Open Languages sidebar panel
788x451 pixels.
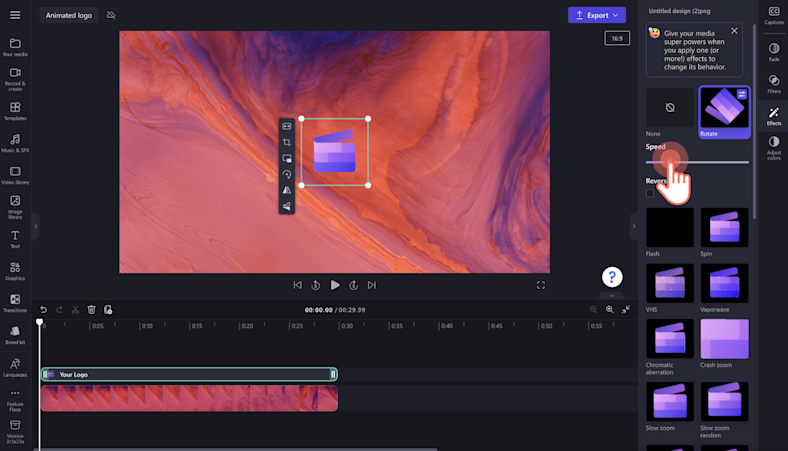pyautogui.click(x=15, y=368)
